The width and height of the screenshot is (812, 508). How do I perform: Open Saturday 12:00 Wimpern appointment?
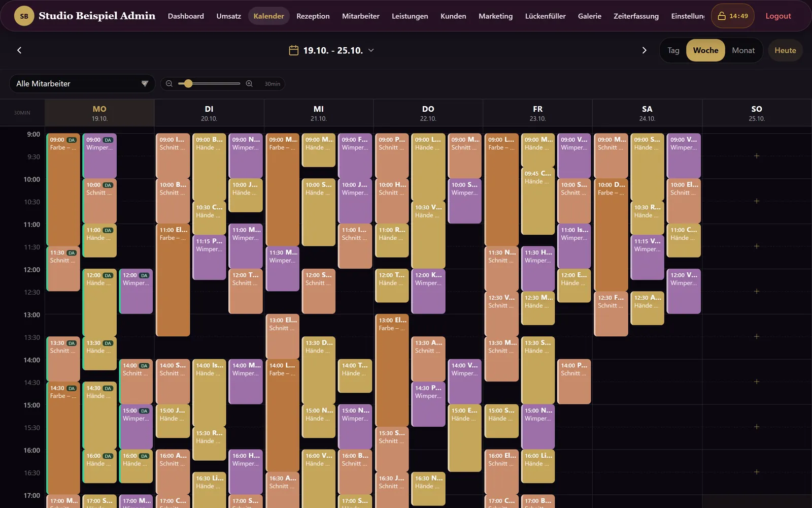[684, 291]
